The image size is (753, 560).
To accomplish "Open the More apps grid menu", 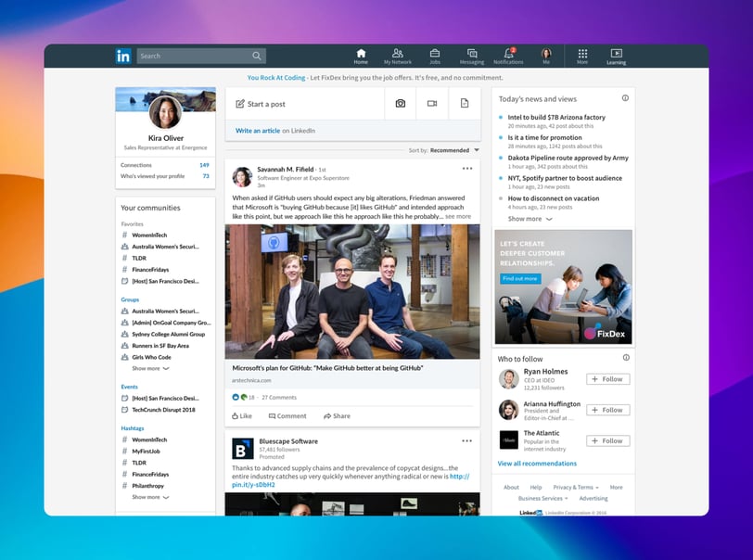I will coord(582,57).
